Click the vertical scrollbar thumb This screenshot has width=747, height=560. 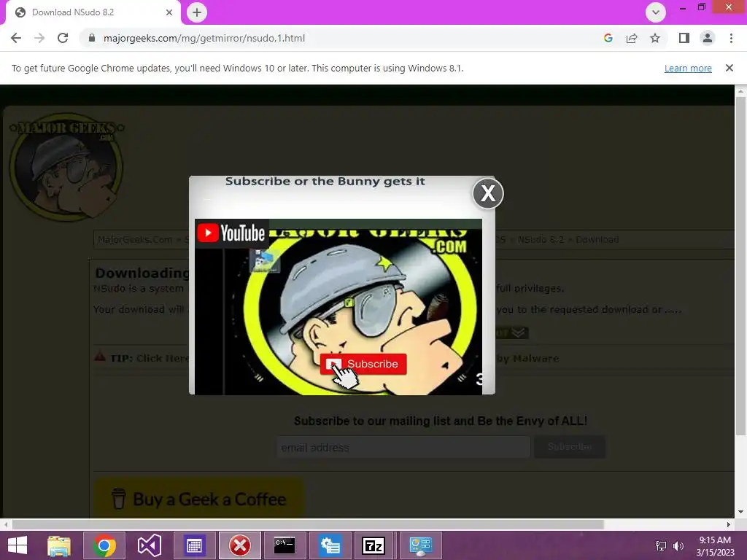pyautogui.click(x=740, y=265)
